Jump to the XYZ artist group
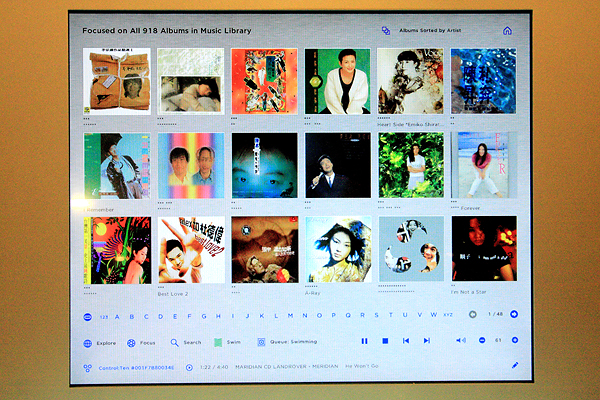 [448, 315]
